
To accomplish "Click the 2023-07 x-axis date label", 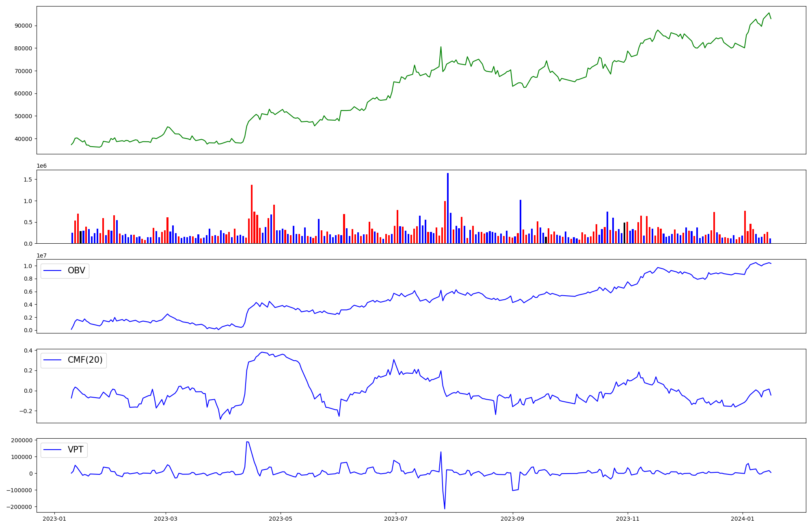I will point(395,519).
